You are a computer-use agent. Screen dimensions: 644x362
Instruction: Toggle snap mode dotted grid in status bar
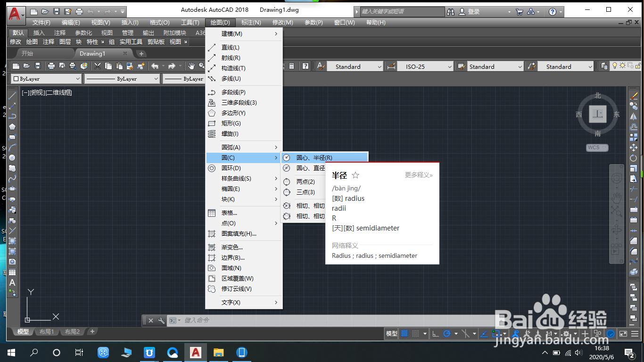coord(416,334)
